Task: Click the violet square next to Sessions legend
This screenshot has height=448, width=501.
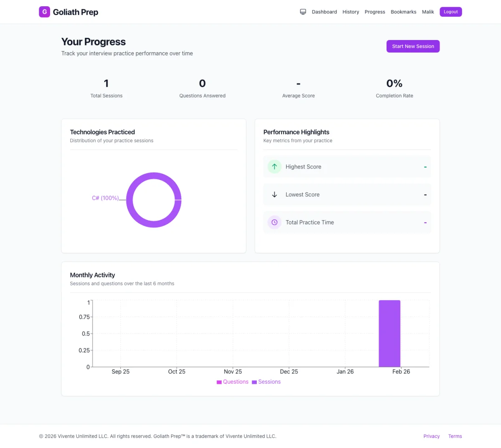Action: click(x=255, y=382)
